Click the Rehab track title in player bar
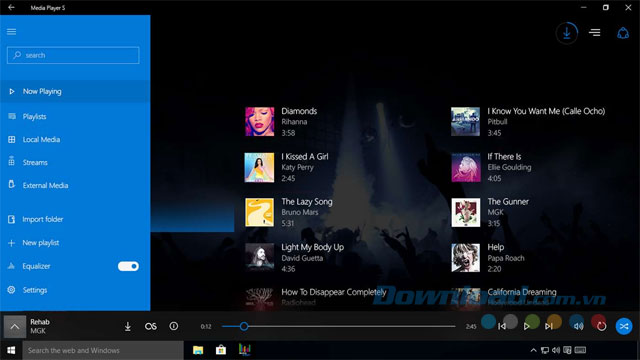640x360 pixels. [x=40, y=322]
